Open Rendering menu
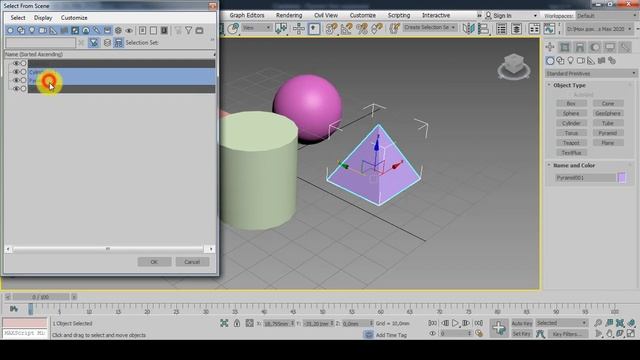This screenshot has height=360, width=640. point(289,15)
